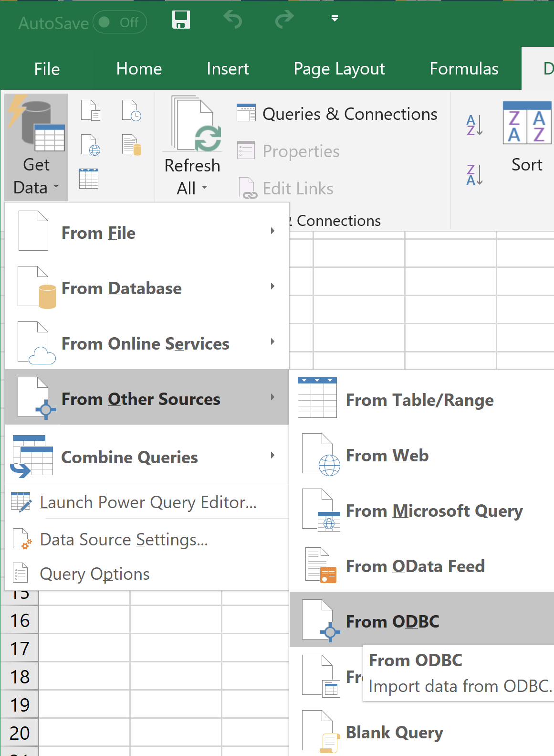The height and width of the screenshot is (756, 554).
Task: Click the From Database submenu arrow
Action: [x=272, y=287]
